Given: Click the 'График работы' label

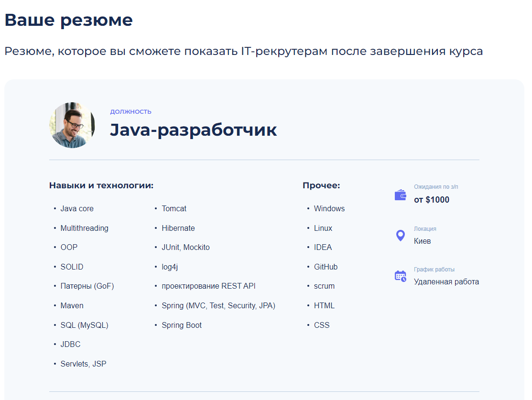Looking at the screenshot, I should tap(434, 270).
